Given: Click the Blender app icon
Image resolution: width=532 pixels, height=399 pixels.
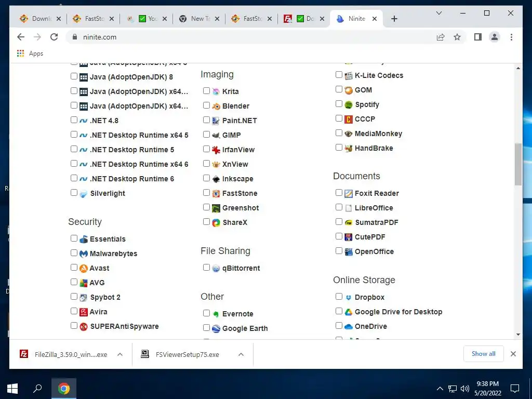Looking at the screenshot, I should 216,106.
